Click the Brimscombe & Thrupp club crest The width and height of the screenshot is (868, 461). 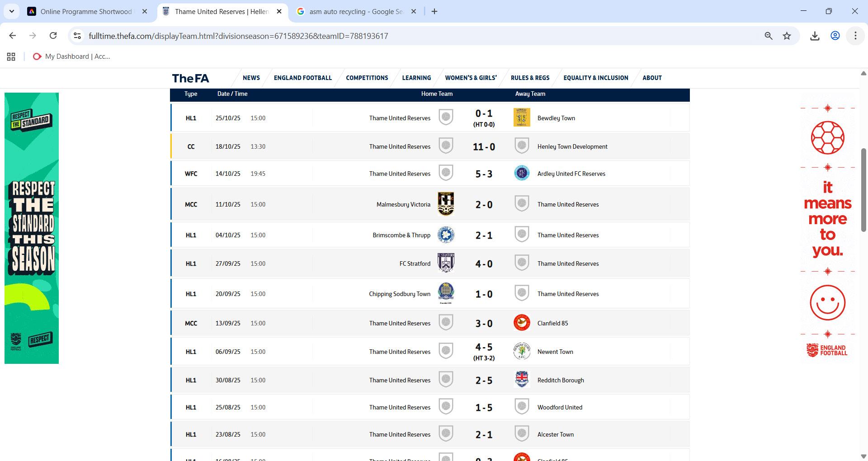point(446,235)
